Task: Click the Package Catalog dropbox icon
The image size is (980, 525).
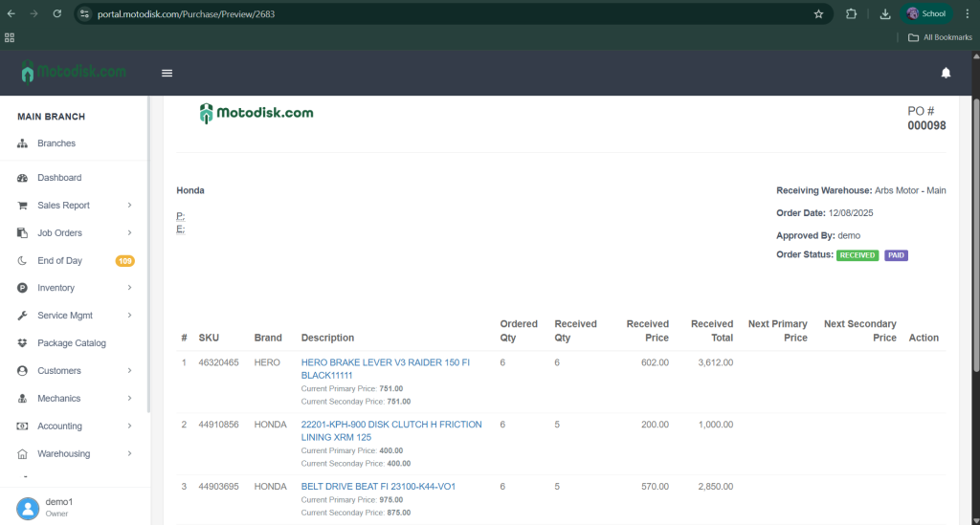Action: 22,343
